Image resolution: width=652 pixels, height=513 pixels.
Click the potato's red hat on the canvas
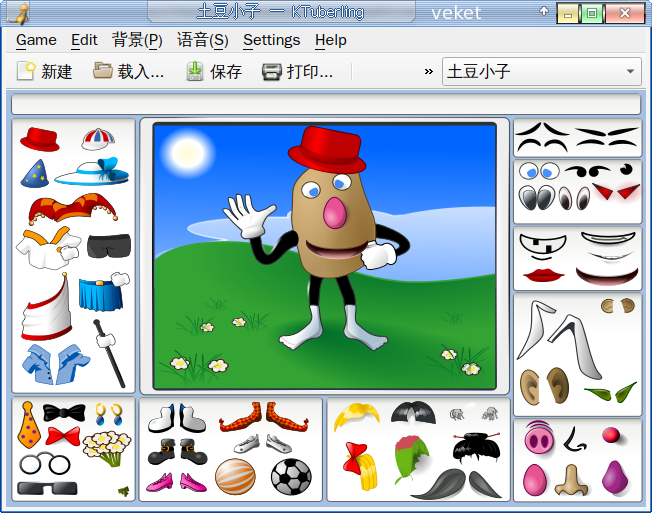pos(327,150)
